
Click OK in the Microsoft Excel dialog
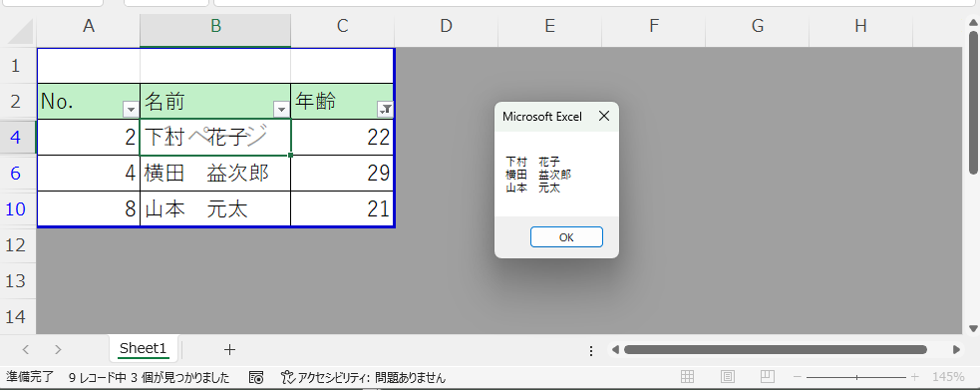point(566,236)
